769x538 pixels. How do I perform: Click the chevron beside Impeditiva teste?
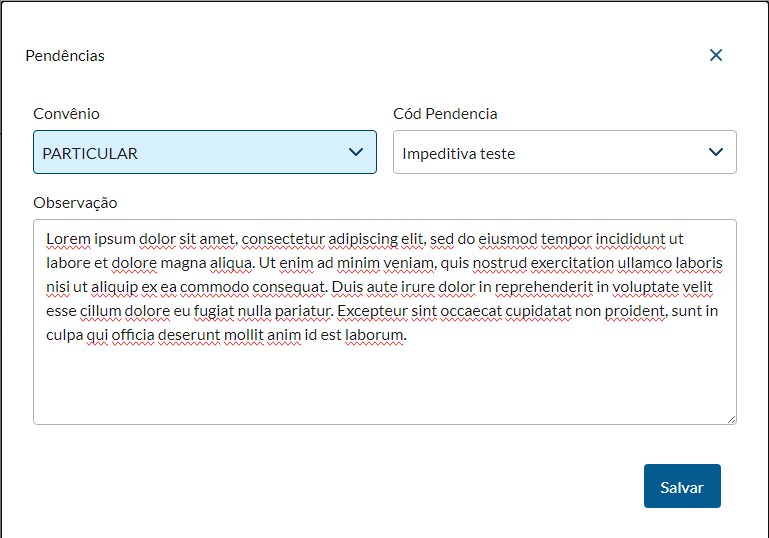pos(716,152)
